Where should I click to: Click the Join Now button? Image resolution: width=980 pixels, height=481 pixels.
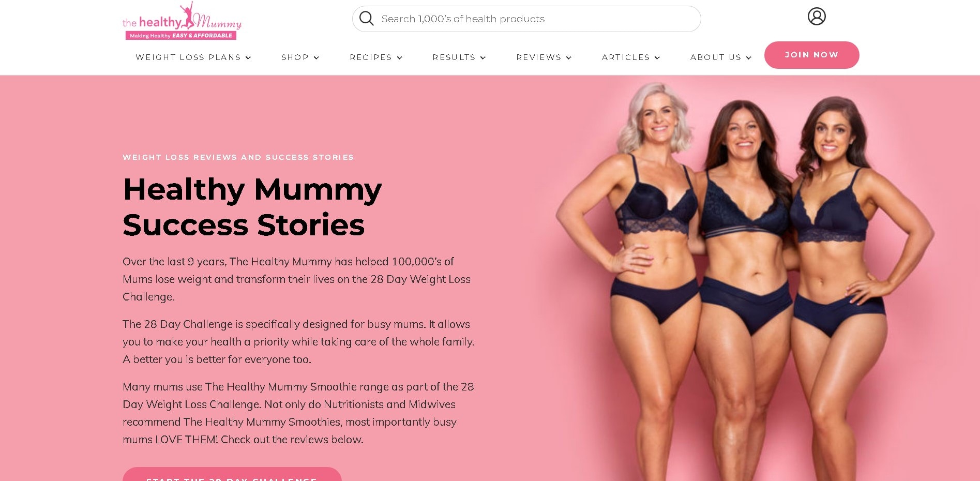[x=811, y=55]
